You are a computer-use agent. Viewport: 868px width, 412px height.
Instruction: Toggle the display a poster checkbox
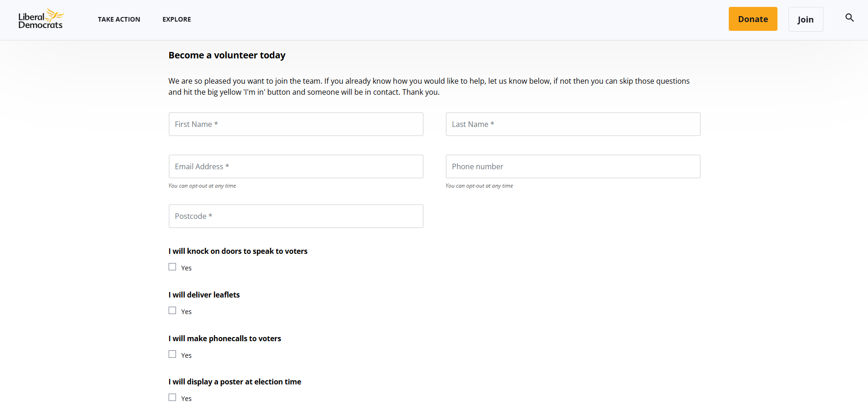172,398
